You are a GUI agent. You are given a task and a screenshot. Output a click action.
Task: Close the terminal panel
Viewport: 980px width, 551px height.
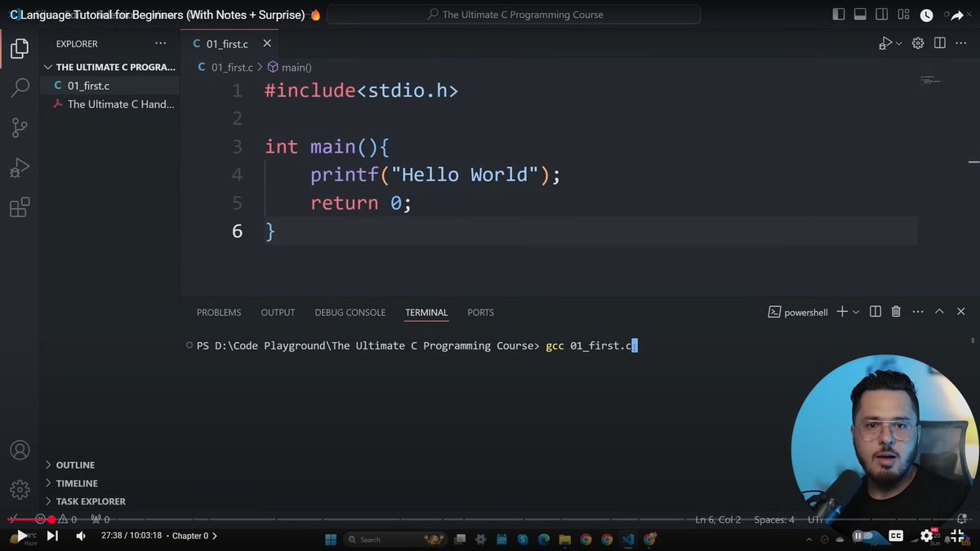click(x=960, y=312)
